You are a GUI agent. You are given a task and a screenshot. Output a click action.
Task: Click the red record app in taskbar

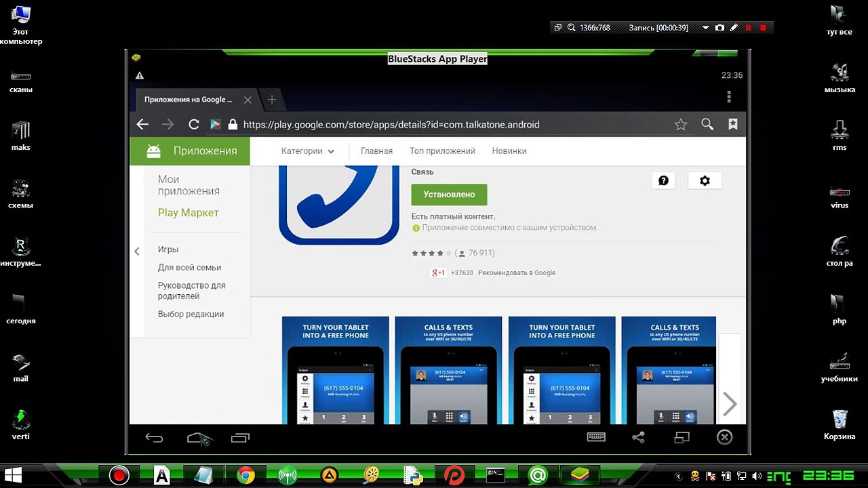click(119, 476)
